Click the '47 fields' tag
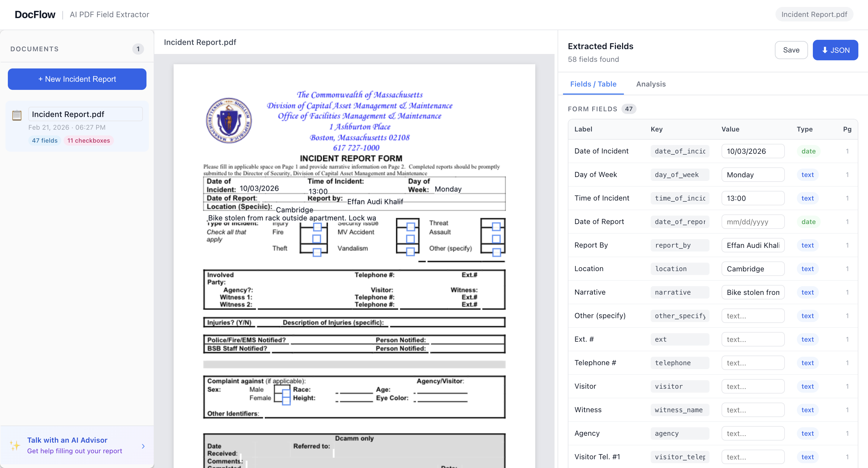868x468 pixels. [45, 141]
